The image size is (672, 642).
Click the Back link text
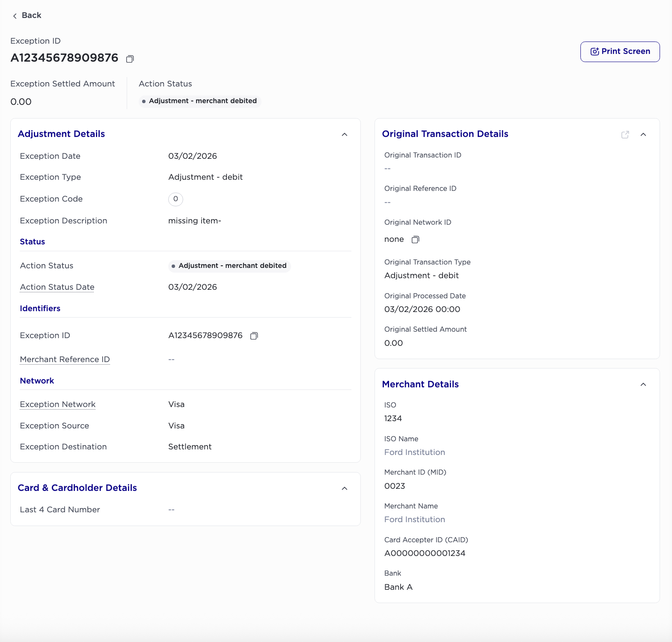pos(31,15)
